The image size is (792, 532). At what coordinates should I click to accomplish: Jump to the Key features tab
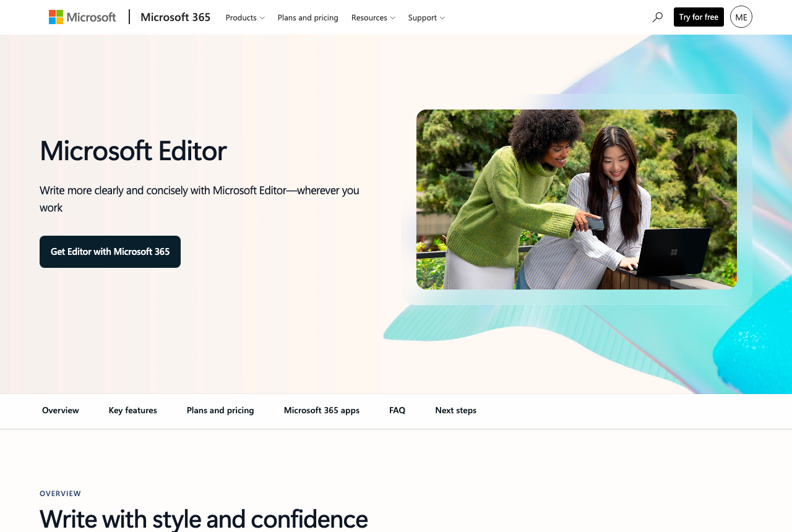[x=133, y=410]
